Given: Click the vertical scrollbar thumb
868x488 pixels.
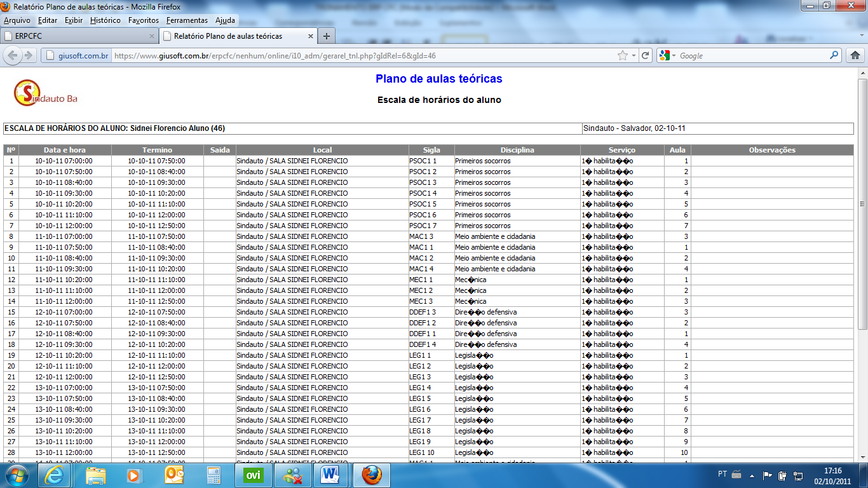Looking at the screenshot, I should pos(862,204).
